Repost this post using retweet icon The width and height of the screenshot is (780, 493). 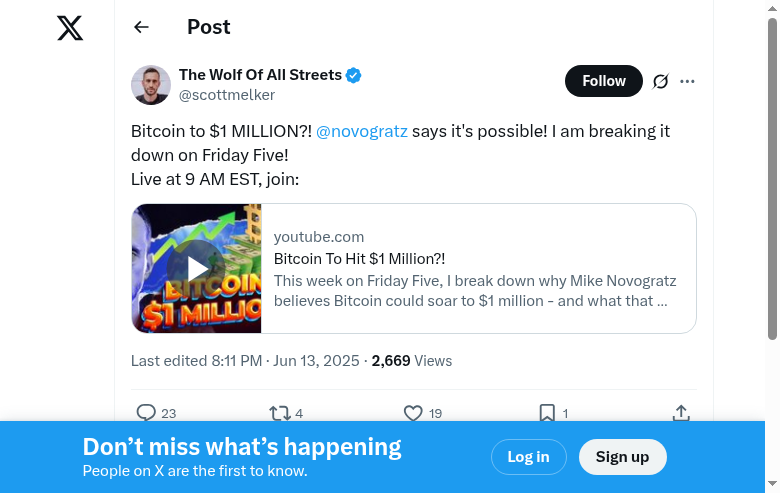coord(279,412)
